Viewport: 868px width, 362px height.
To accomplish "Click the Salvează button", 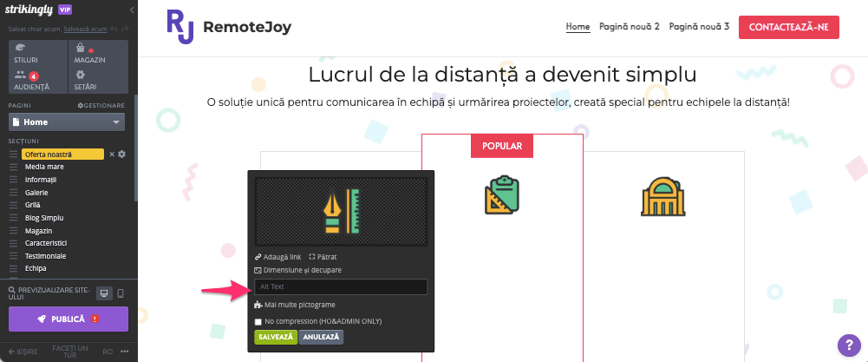I will (x=276, y=337).
